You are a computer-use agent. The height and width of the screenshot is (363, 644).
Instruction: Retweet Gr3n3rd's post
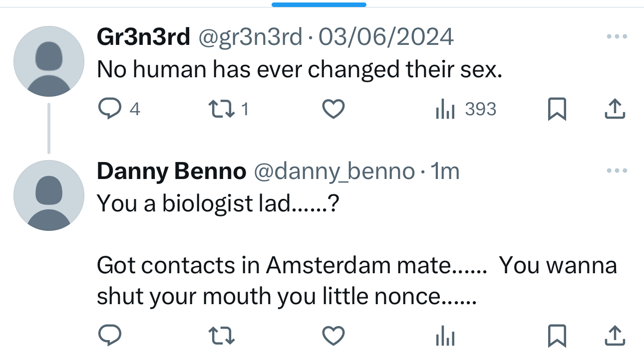pyautogui.click(x=221, y=109)
